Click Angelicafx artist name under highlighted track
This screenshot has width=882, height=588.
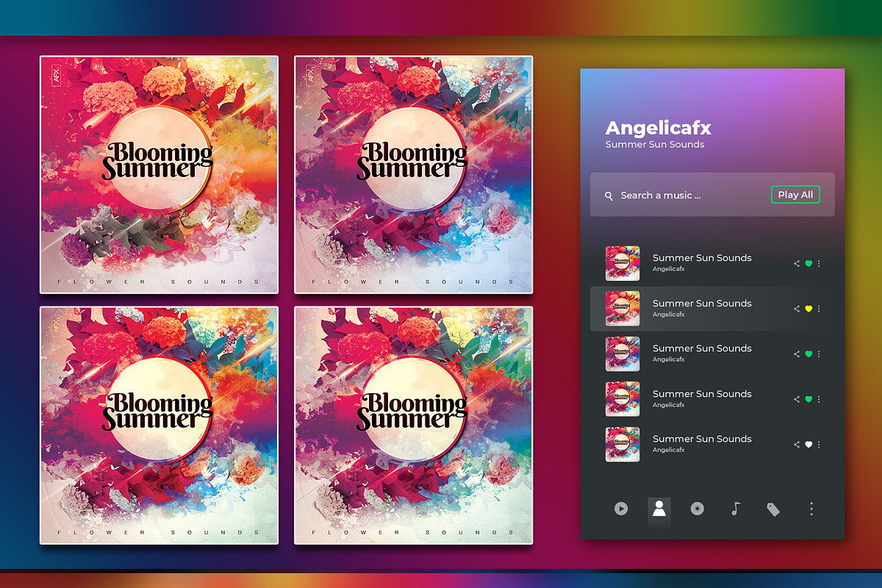pyautogui.click(x=669, y=315)
